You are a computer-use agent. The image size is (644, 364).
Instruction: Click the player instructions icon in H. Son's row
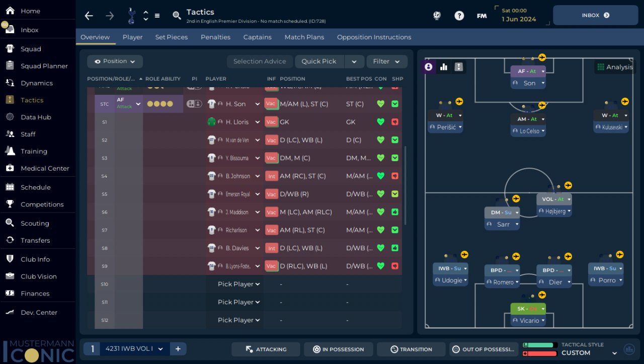point(194,104)
